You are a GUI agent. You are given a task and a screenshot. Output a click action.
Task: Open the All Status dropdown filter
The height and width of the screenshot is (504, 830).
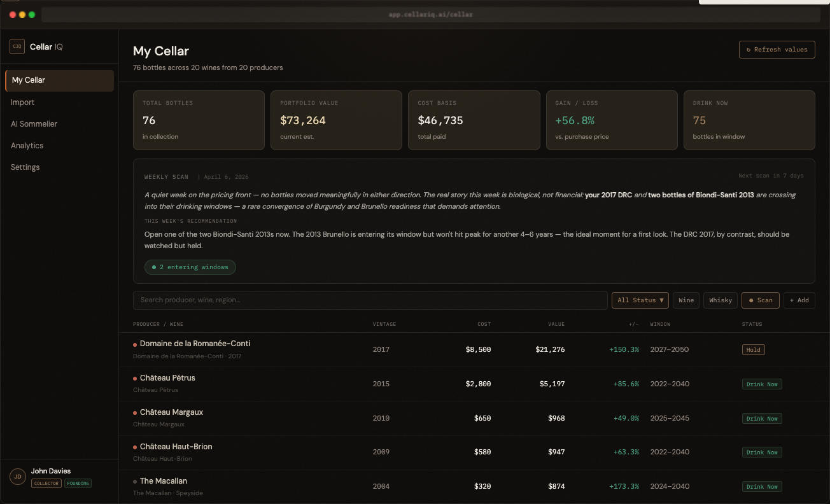(x=640, y=300)
